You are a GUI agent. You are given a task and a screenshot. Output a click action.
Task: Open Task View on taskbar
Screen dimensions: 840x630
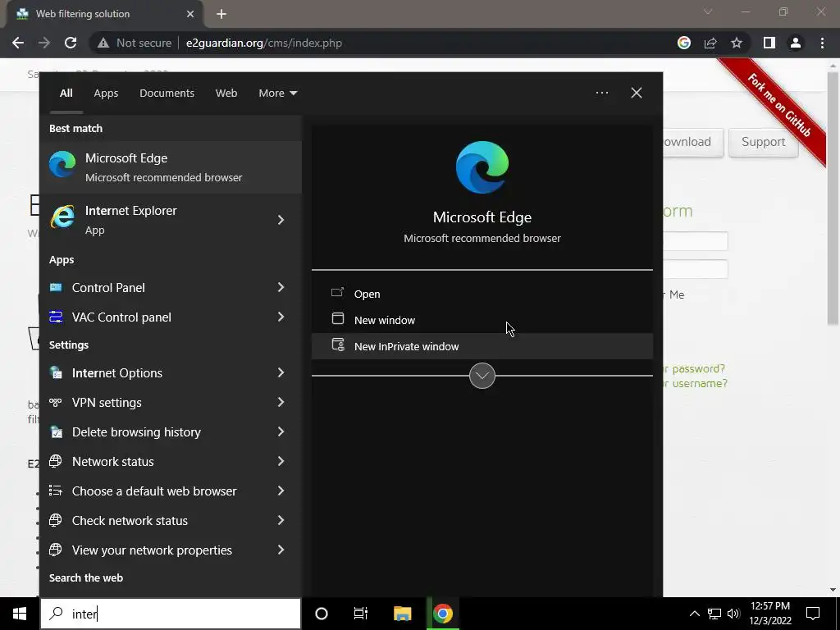361,614
